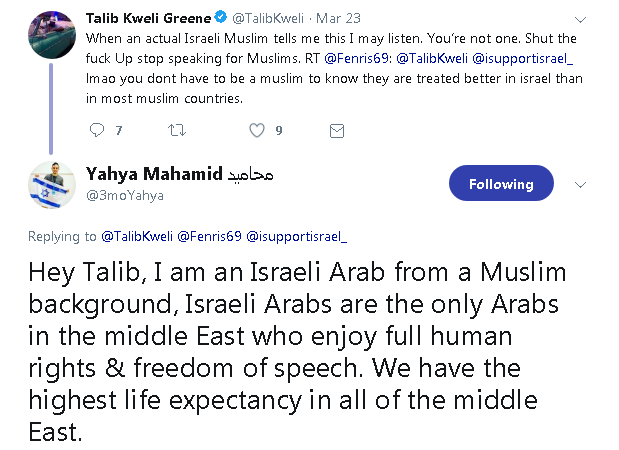Toggle the Following button for Yahya Mahamid
The width and height of the screenshot is (619, 450).
[x=500, y=184]
